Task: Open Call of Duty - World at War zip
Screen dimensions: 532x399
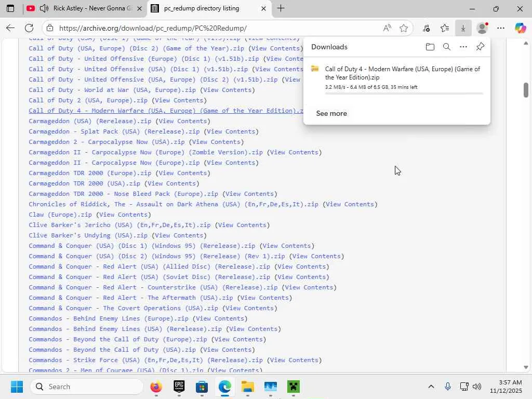Action: [x=112, y=90]
